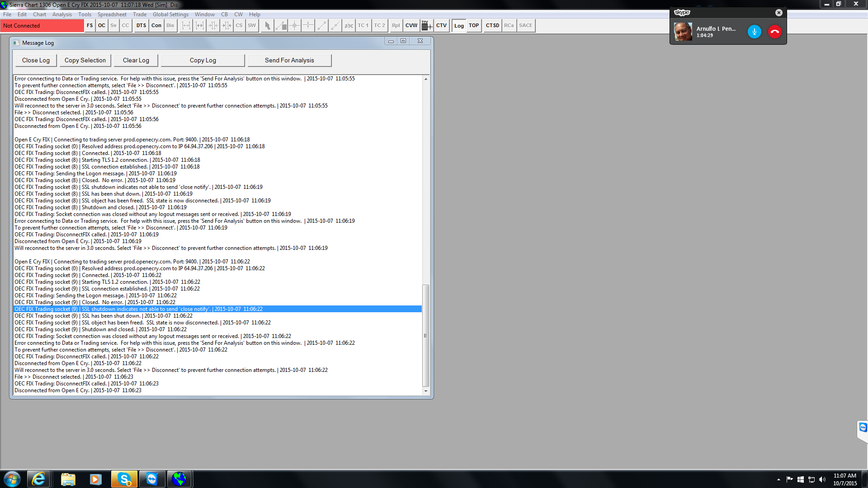Click the message log scrollbar thumb
Image resolution: width=868 pixels, height=488 pixels.
[425, 335]
